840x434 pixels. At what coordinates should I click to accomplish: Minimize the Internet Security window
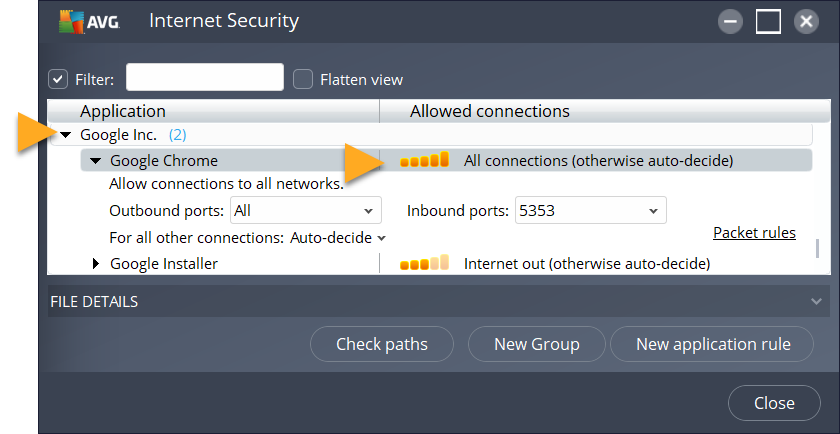(x=730, y=21)
